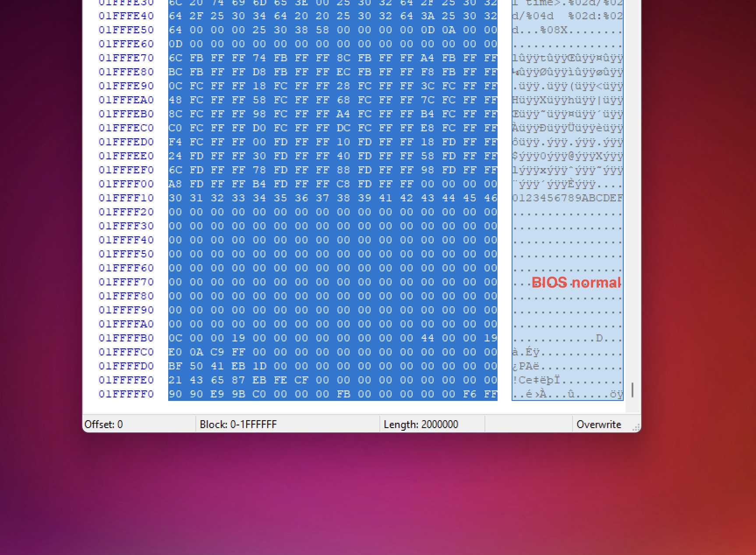Click offset address 01FFFFC0
The height and width of the screenshot is (555, 756).
[x=126, y=352]
